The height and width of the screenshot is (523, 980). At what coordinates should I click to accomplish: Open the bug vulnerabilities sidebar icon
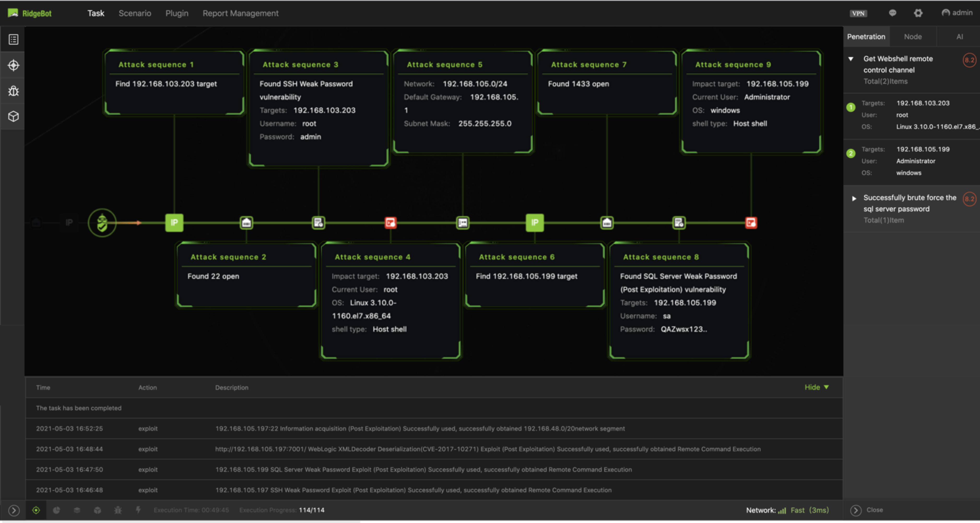pos(13,91)
